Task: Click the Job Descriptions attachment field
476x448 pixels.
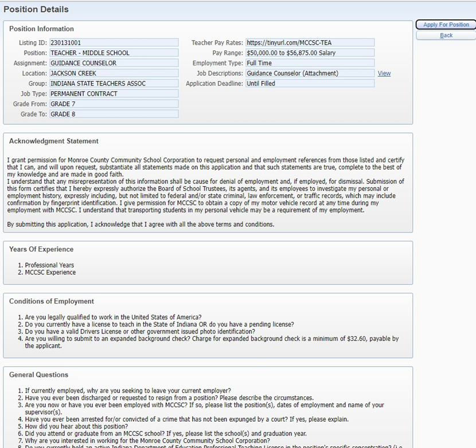Action: pyautogui.click(x=310, y=73)
